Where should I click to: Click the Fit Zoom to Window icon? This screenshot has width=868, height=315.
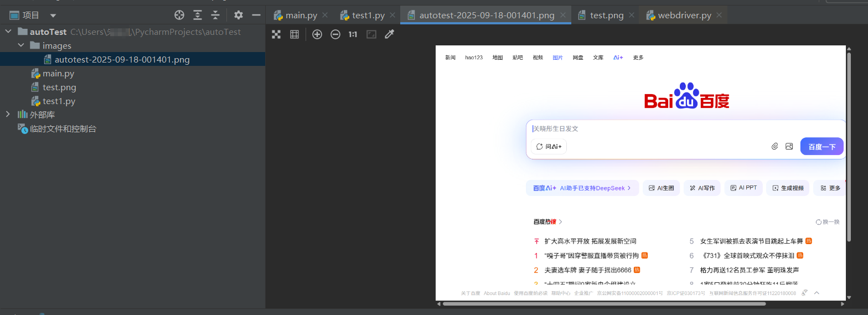371,34
